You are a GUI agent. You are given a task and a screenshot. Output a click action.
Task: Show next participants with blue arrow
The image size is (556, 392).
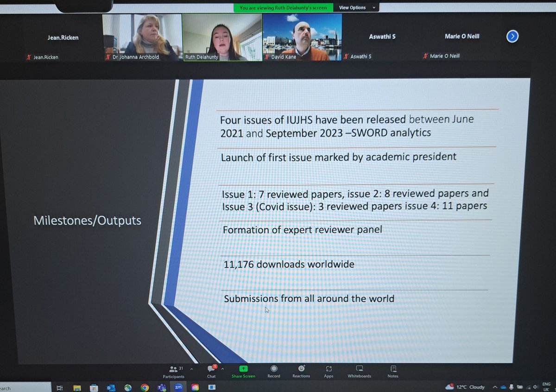tap(512, 36)
